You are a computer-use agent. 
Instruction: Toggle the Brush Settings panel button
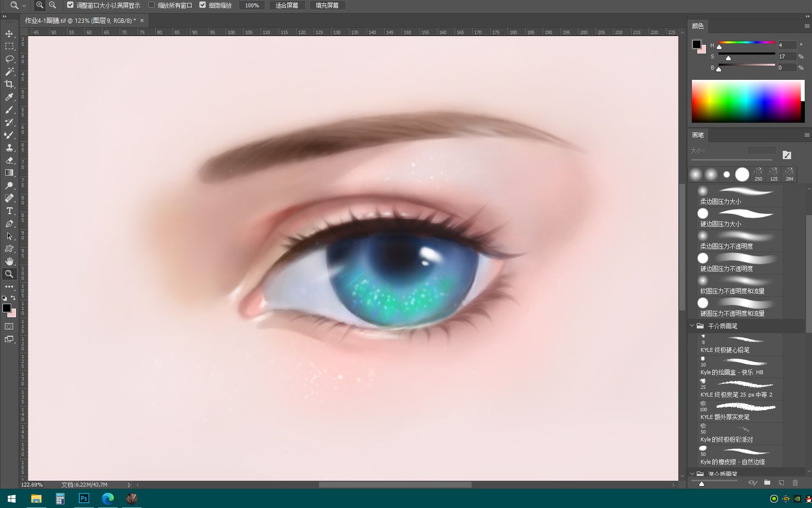[787, 155]
